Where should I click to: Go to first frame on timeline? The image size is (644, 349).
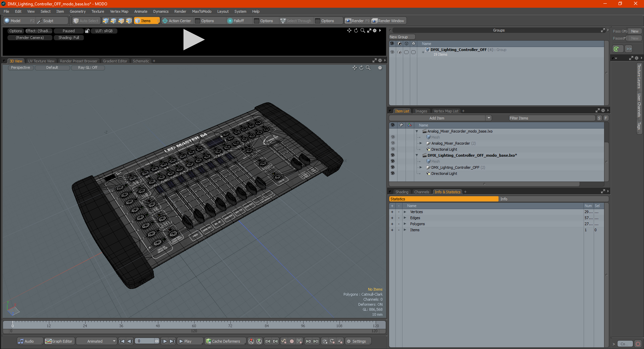tap(122, 341)
